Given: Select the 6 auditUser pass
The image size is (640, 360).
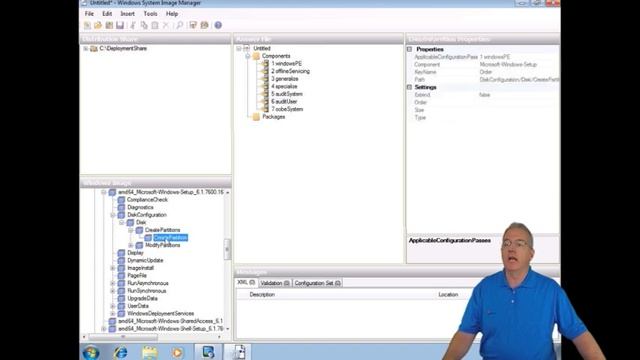Looking at the screenshot, I should pos(284,102).
